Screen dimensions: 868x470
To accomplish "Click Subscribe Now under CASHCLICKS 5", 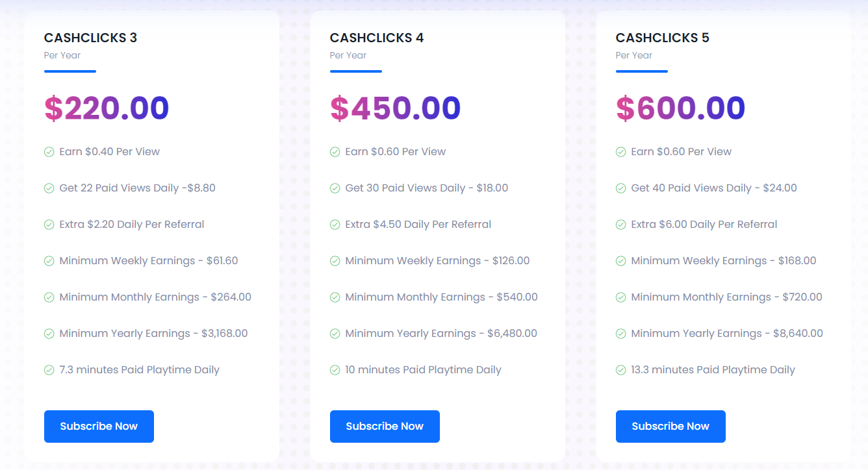I will pos(670,427).
